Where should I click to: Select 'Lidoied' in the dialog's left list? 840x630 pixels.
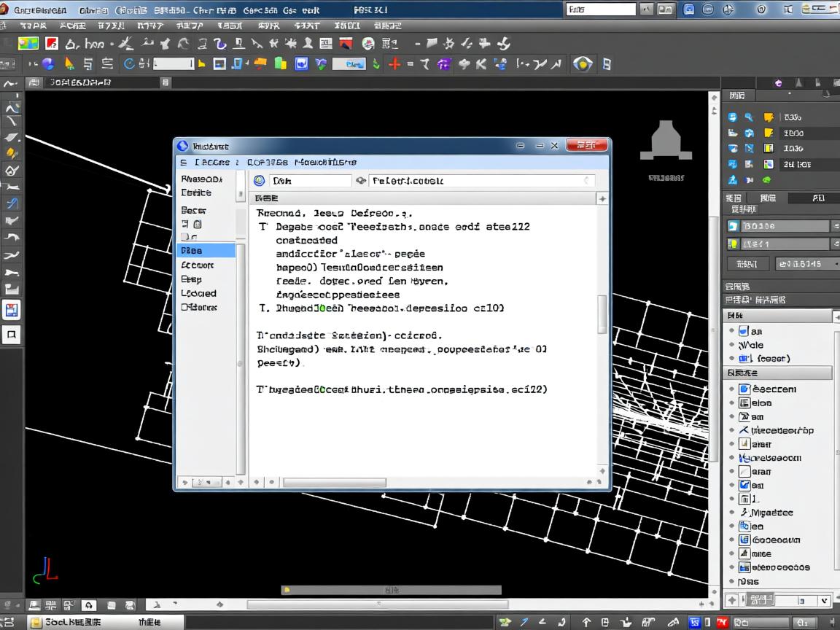tap(199, 293)
